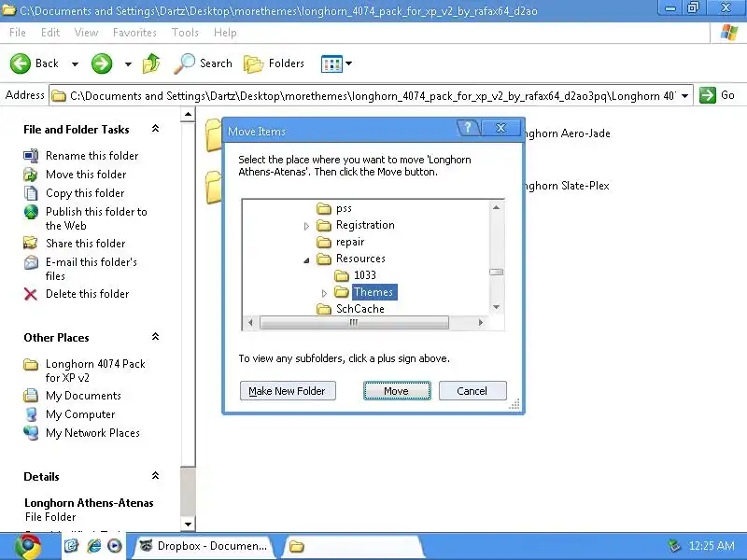This screenshot has width=747, height=560.
Task: Expand the Registration folder triangle
Action: tap(306, 226)
